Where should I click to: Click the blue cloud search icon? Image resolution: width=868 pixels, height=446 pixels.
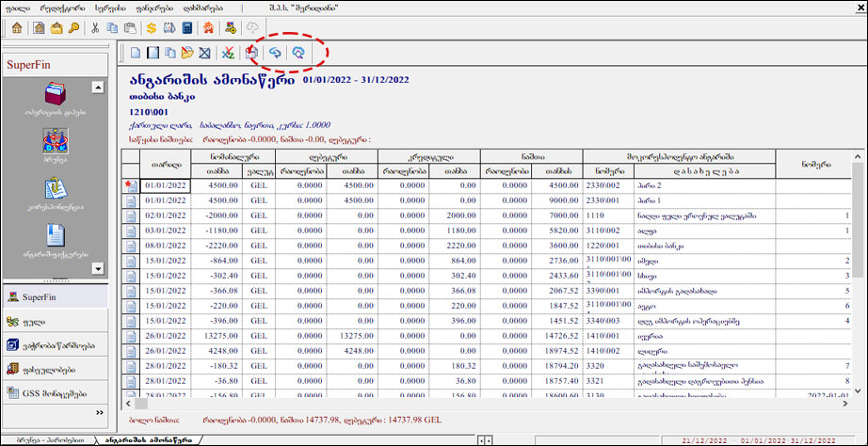point(298,53)
